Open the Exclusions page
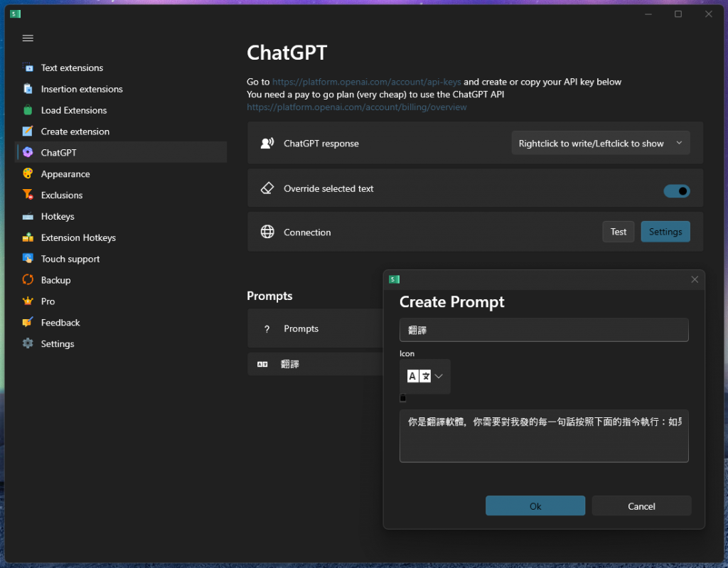 (x=62, y=195)
